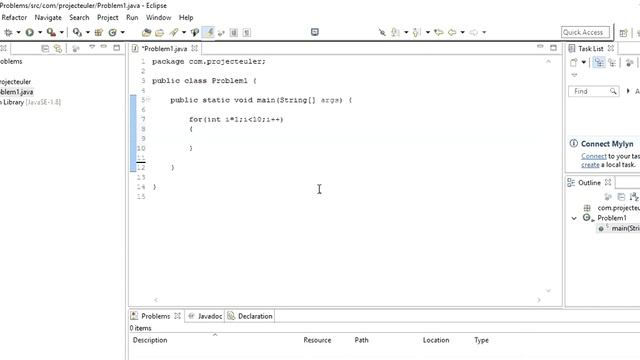
Task: Click the Open Perspective icon
Action: pyautogui.click(x=623, y=33)
